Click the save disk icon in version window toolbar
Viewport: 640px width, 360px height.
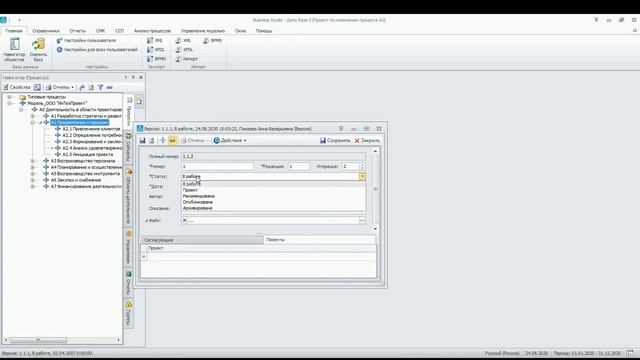pos(142,140)
